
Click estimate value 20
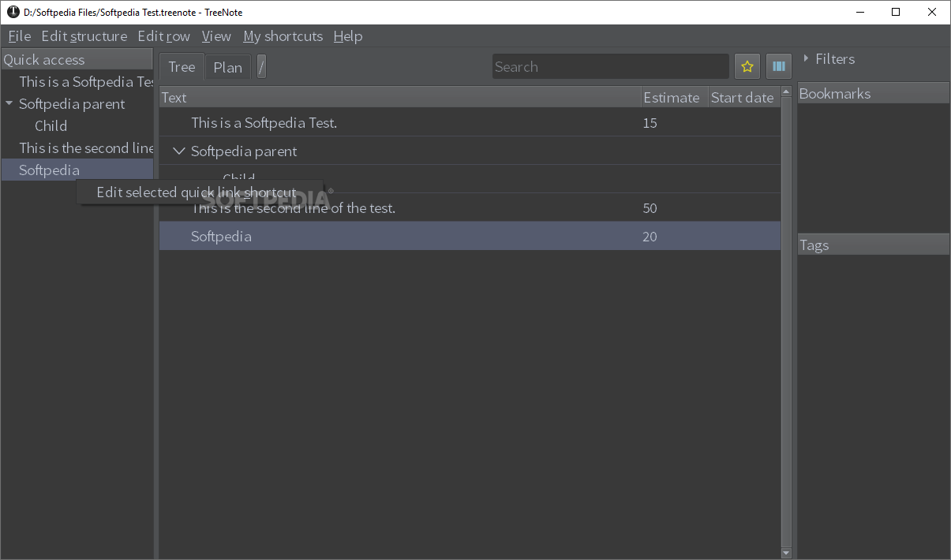tap(650, 237)
